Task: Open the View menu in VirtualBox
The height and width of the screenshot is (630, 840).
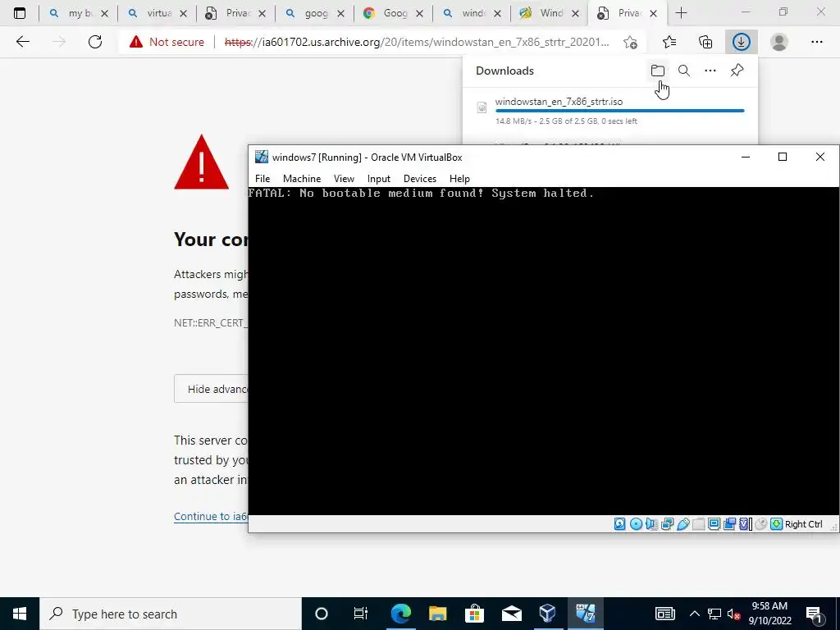Action: pyautogui.click(x=344, y=178)
